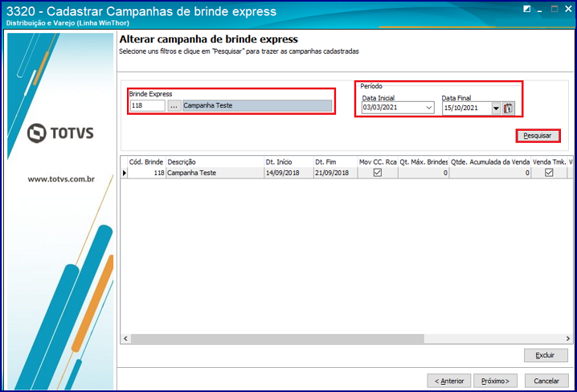Click the Dt. Fim column header
Viewport: 577px width, 392px height.
point(335,161)
